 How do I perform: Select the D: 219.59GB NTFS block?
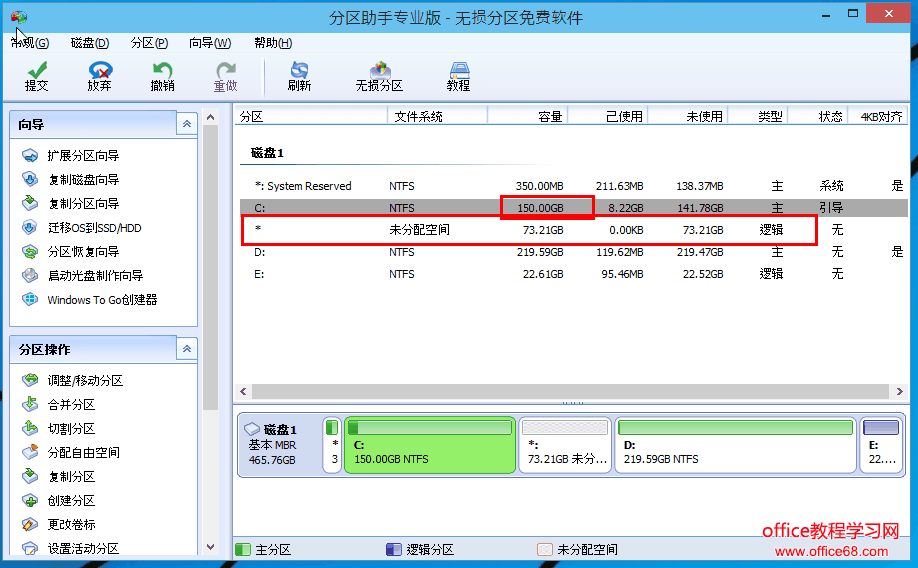click(x=736, y=444)
